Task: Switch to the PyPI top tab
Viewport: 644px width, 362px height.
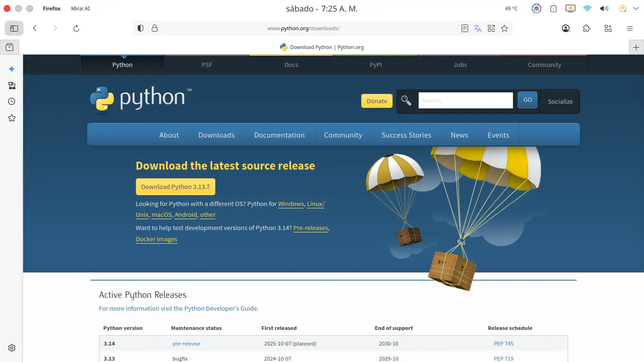Action: [x=376, y=65]
